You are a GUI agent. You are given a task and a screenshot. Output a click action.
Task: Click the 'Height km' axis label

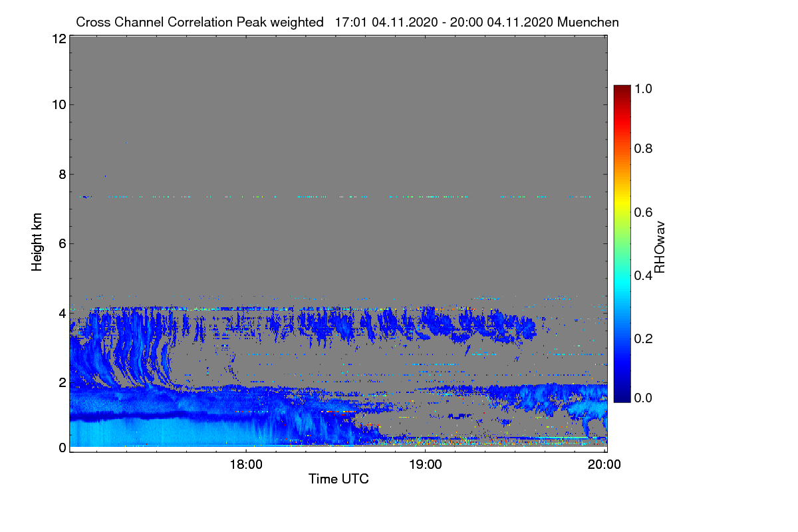(37, 241)
